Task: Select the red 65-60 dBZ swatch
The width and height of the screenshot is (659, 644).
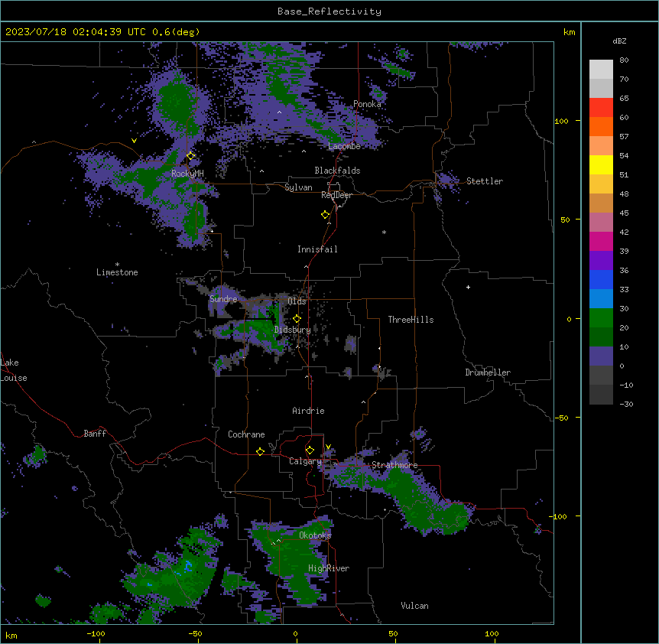Action: pos(601,108)
